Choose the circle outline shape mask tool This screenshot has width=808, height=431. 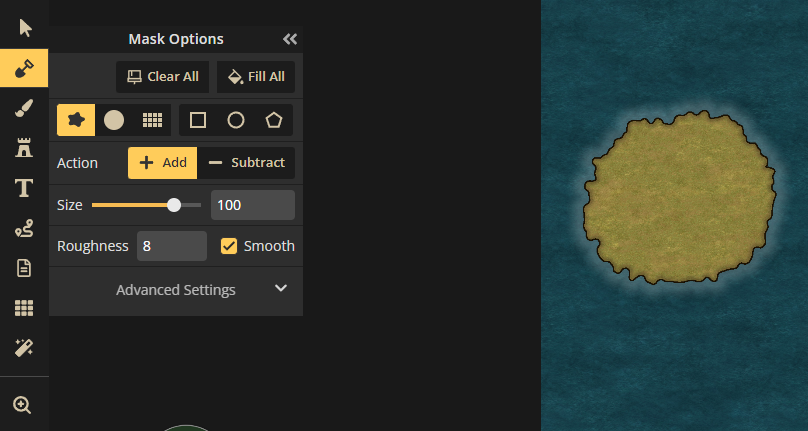tap(236, 120)
